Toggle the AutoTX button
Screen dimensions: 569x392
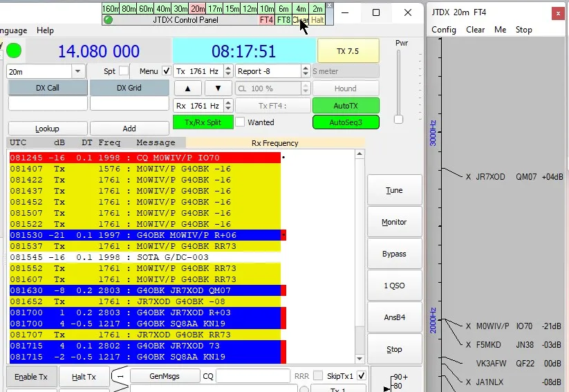pos(346,106)
